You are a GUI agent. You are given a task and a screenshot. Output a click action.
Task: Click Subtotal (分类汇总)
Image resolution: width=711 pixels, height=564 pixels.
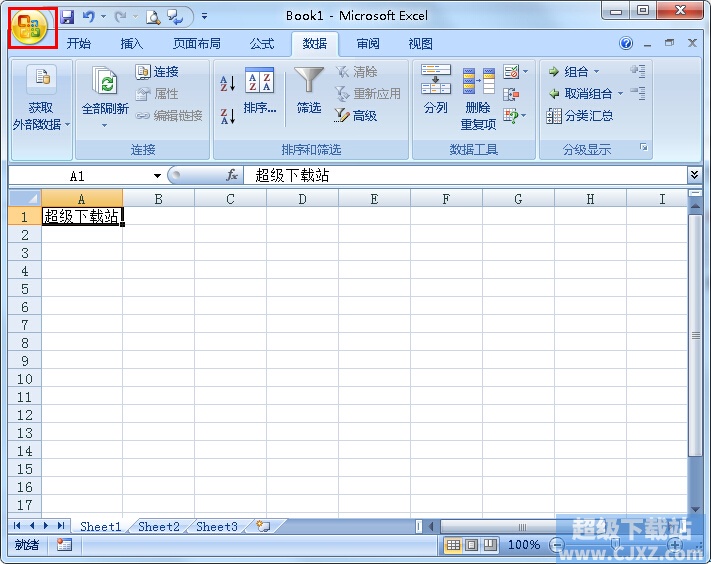point(580,116)
